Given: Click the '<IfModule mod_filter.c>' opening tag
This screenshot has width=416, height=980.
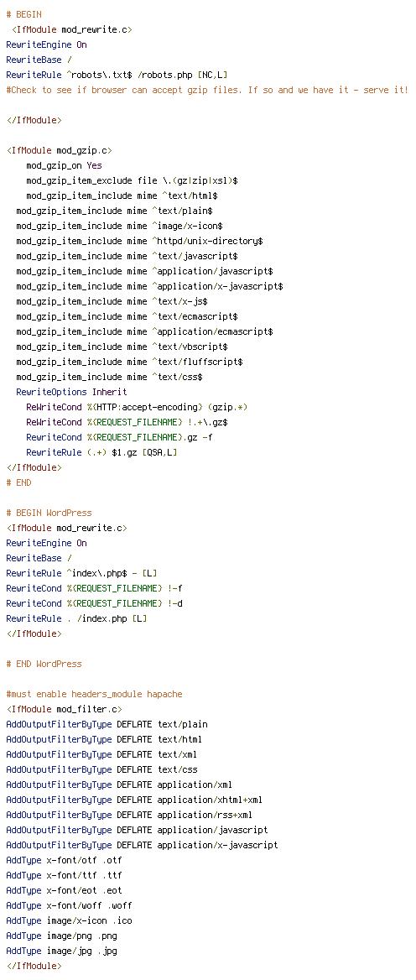Looking at the screenshot, I should click(65, 709).
